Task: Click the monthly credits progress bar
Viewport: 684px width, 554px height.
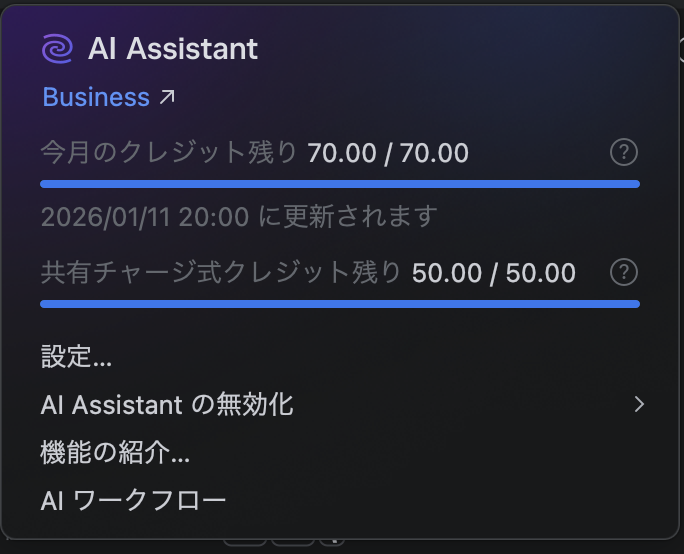Action: point(340,184)
